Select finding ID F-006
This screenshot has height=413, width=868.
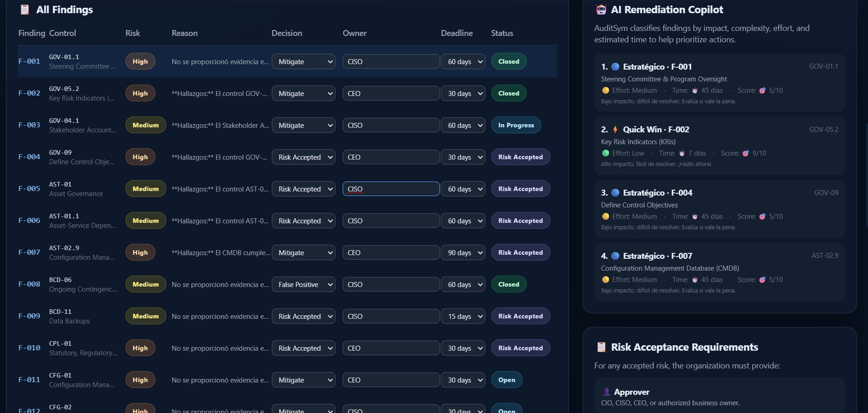pos(29,221)
